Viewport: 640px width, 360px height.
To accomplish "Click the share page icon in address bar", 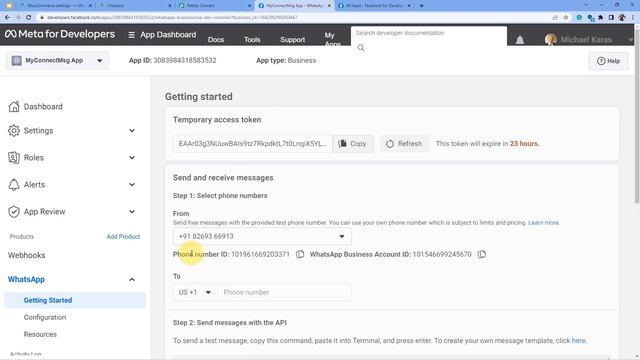I will coord(555,18).
